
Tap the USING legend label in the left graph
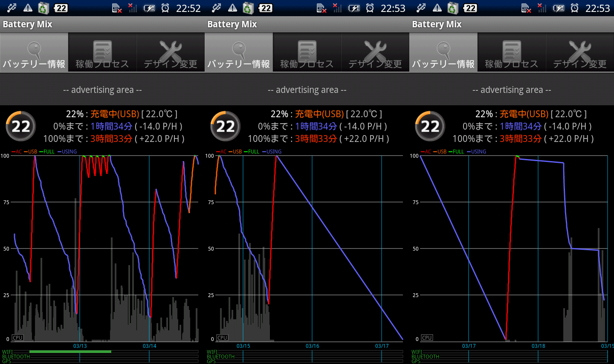coord(69,152)
